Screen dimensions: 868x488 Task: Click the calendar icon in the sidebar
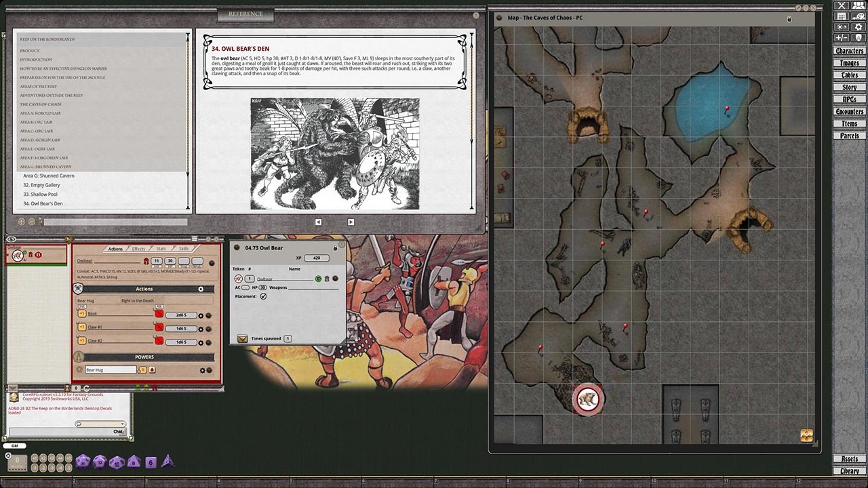tap(840, 16)
